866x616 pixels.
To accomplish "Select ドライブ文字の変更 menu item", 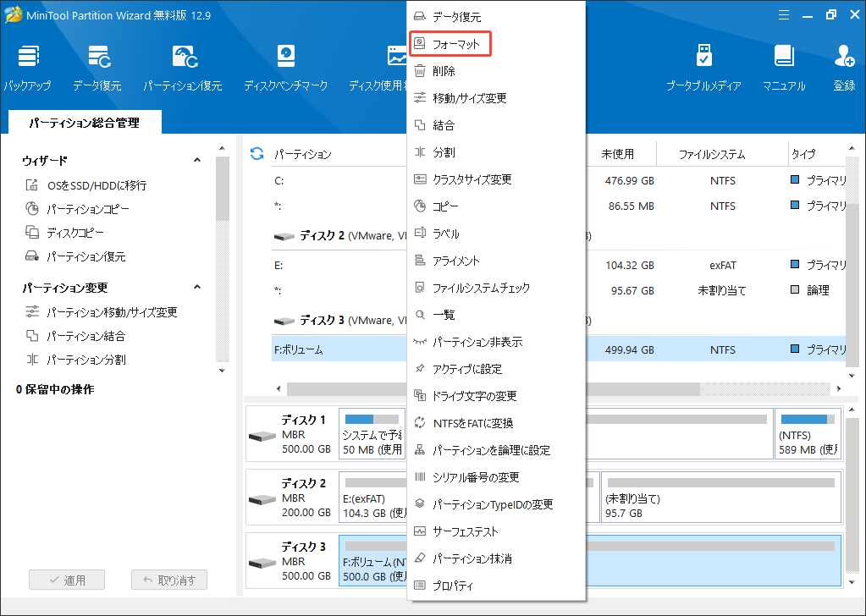I will (x=496, y=396).
